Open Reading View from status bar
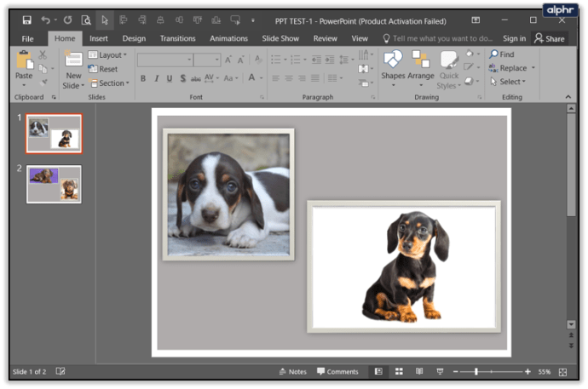 pyautogui.click(x=418, y=372)
